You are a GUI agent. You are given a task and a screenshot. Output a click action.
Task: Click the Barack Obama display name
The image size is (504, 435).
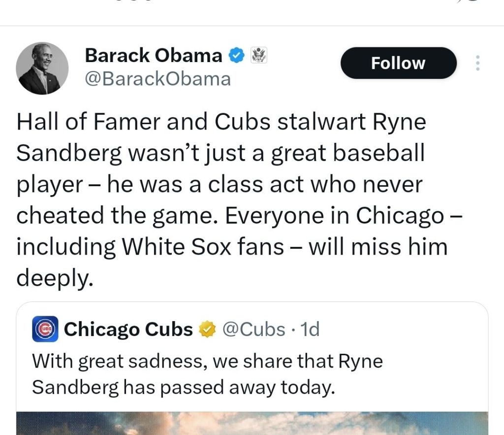[153, 56]
